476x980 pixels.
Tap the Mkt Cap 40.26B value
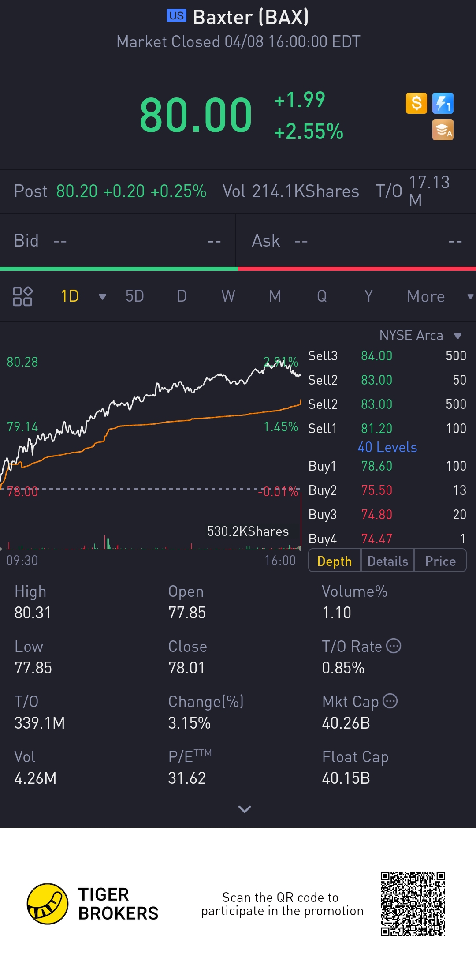click(x=346, y=723)
